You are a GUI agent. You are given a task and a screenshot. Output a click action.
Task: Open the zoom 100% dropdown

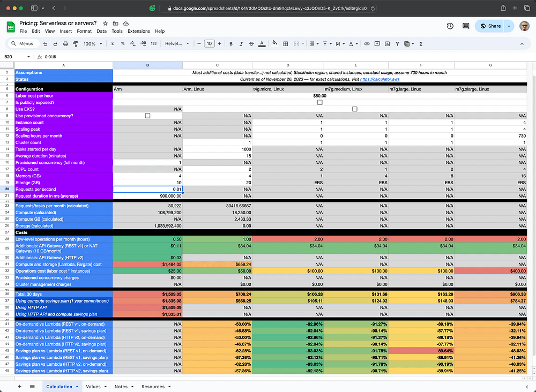click(93, 44)
